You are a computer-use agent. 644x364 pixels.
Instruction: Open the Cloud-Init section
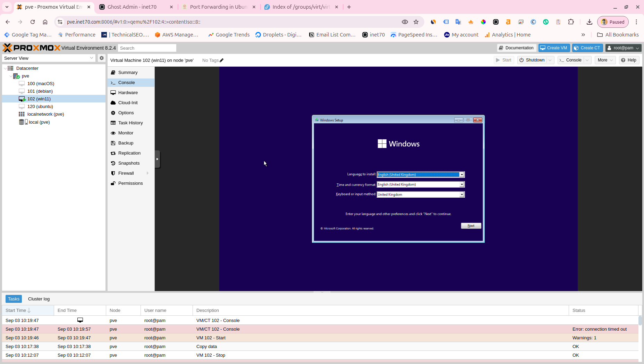click(131, 103)
